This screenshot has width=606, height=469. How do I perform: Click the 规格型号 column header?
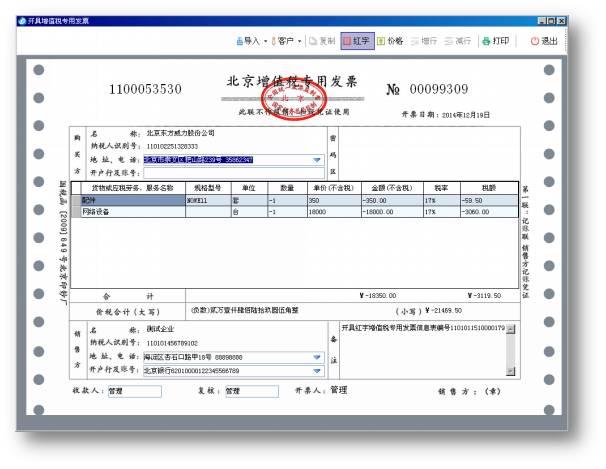click(208, 188)
